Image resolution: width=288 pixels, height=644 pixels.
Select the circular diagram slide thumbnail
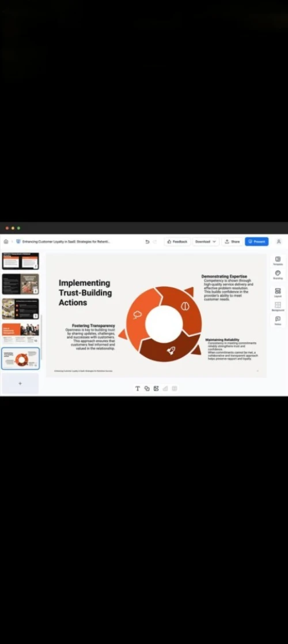coord(21,358)
